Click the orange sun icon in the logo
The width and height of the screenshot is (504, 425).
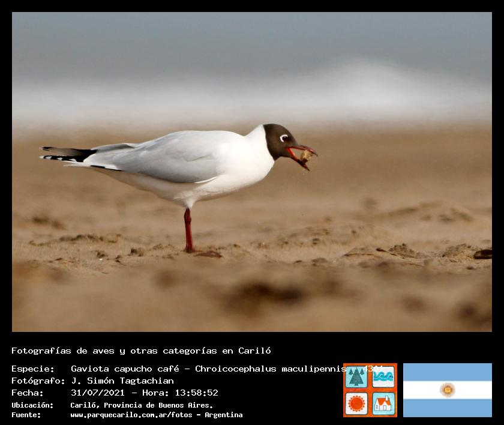tap(356, 403)
